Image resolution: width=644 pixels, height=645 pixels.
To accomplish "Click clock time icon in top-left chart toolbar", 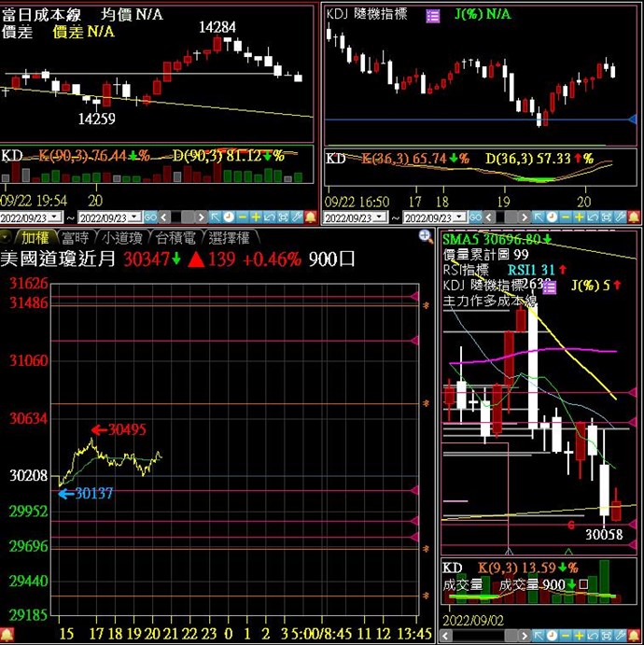I will pyautogui.click(x=229, y=217).
